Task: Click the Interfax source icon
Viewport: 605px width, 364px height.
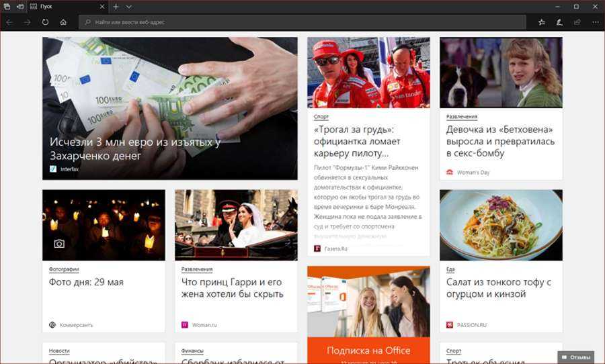Action: click(53, 169)
